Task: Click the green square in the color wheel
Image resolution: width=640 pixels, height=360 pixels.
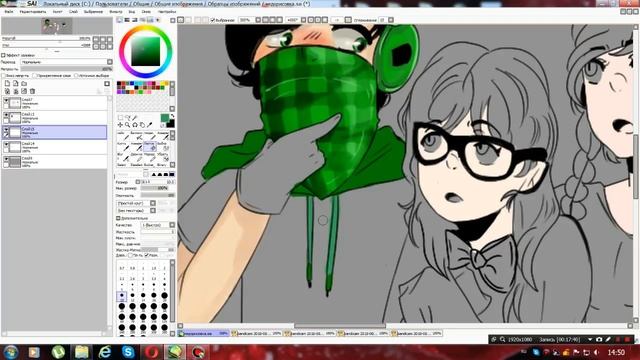Action: 145,51
